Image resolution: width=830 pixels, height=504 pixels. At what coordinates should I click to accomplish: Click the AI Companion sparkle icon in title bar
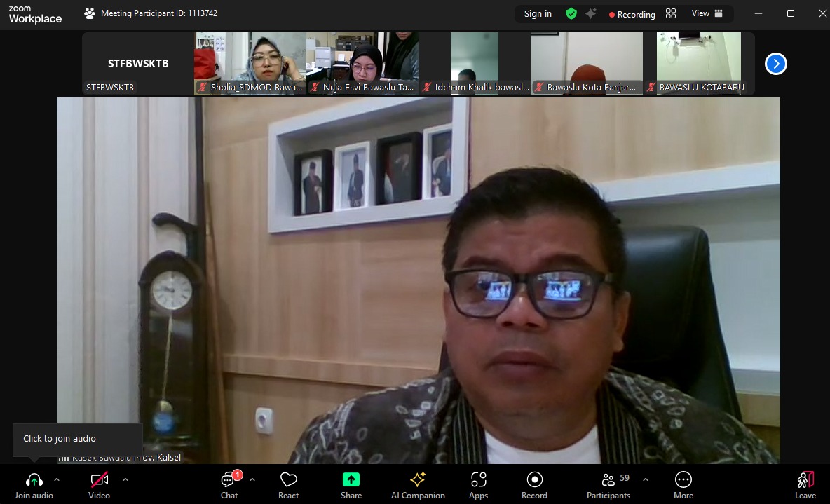591,14
